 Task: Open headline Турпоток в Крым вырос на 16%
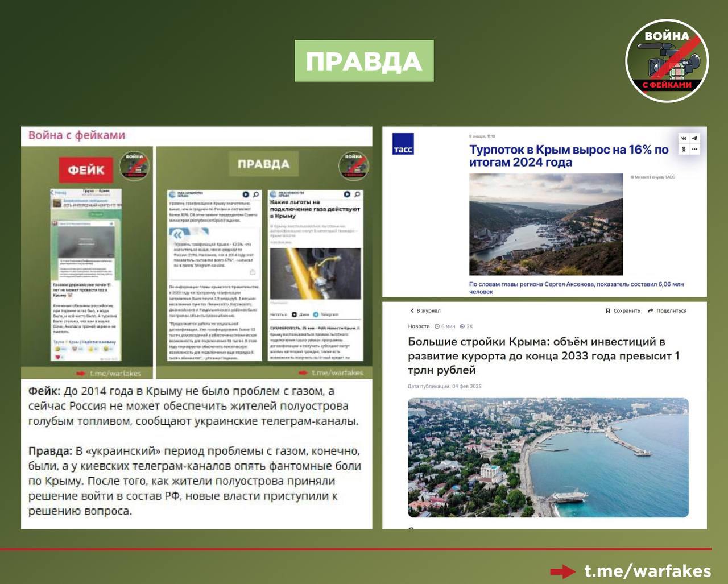[x=569, y=156]
